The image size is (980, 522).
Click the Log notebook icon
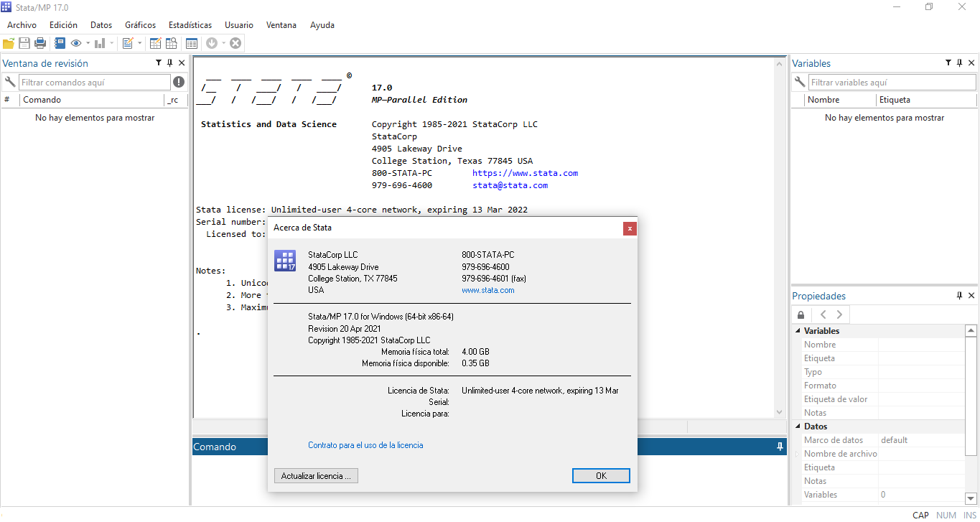tap(60, 43)
